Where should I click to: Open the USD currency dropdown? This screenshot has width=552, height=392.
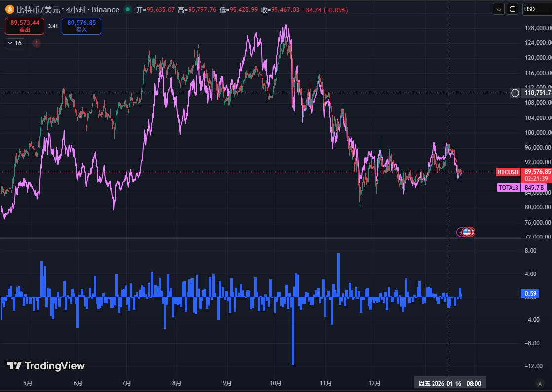536,9
